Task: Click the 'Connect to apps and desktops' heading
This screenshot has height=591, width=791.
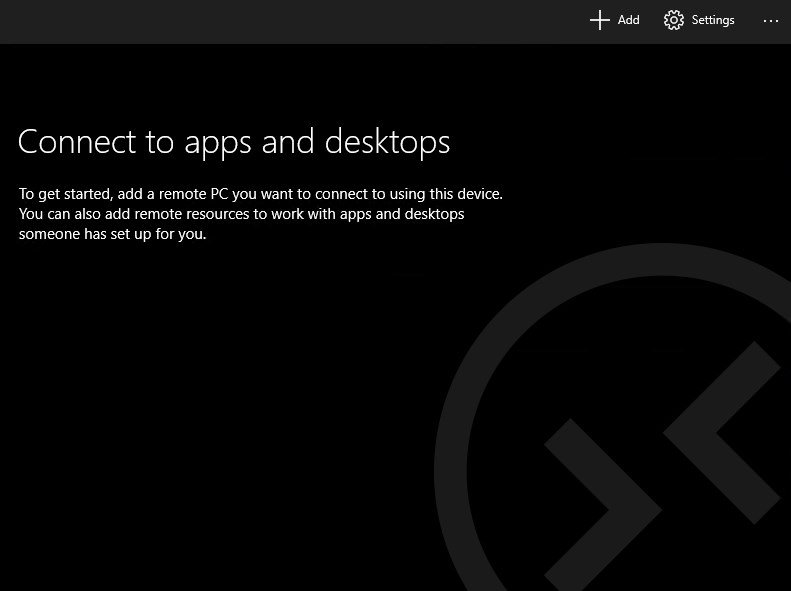Action: pos(234,142)
